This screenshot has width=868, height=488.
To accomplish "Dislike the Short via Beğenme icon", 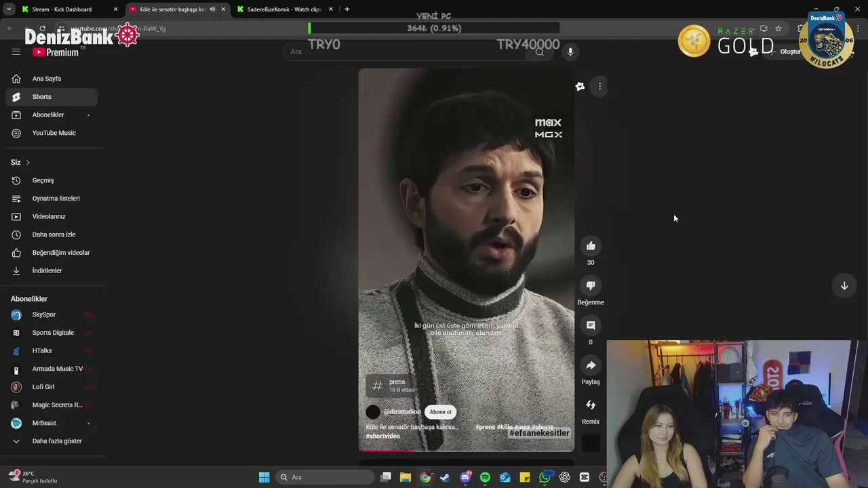I will point(591,285).
